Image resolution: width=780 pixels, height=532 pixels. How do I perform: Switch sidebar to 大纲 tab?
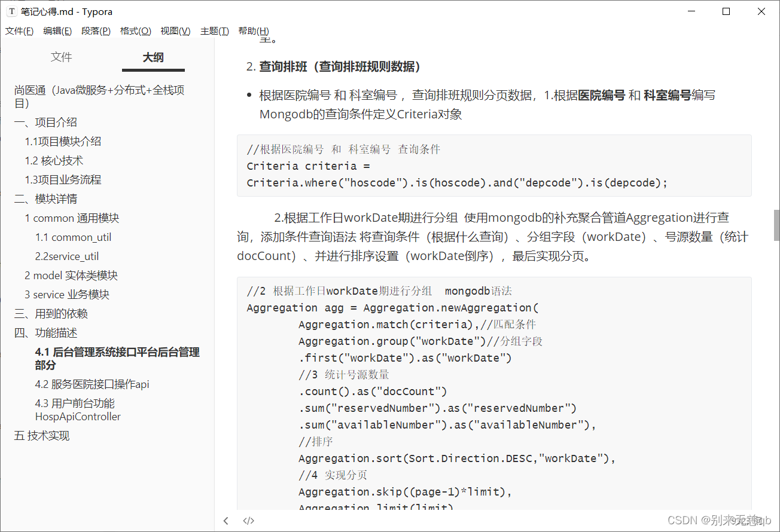(153, 57)
